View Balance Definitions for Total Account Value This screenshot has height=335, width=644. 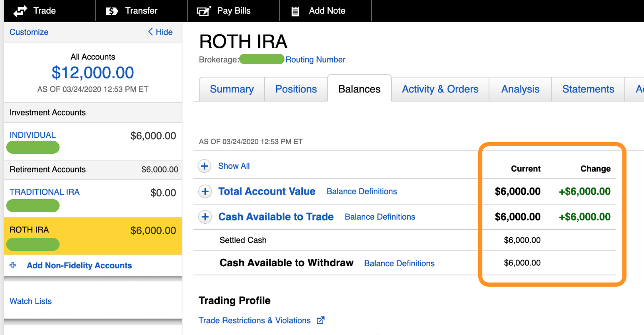361,191
